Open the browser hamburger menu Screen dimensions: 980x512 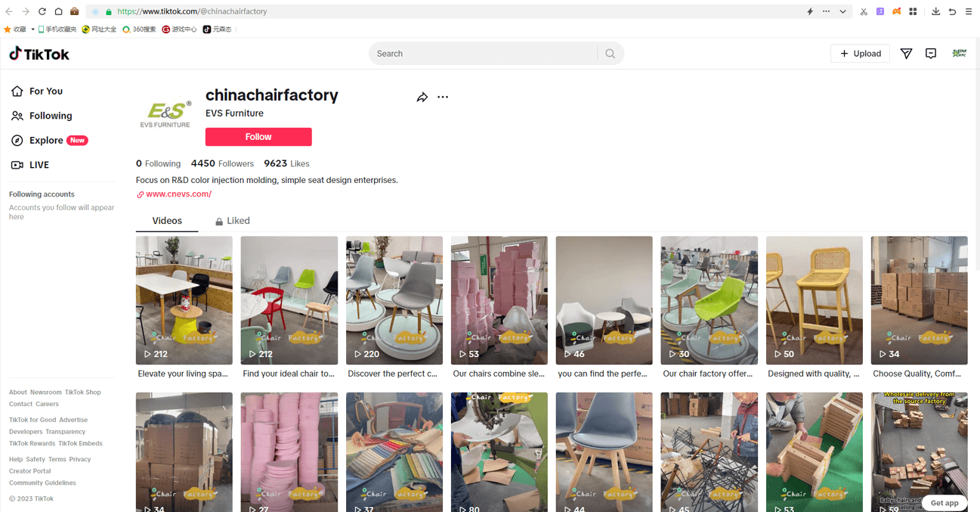click(x=969, y=11)
